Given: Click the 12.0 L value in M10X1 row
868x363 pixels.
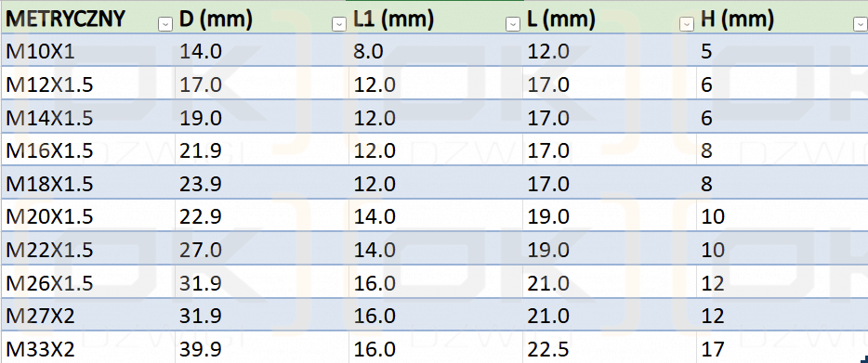Looking at the screenshot, I should point(548,51).
